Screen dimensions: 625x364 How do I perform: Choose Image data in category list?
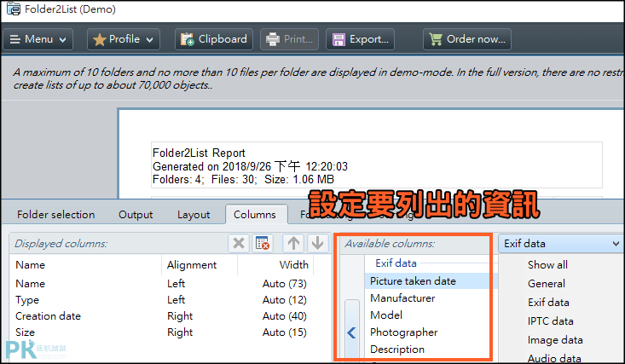555,339
